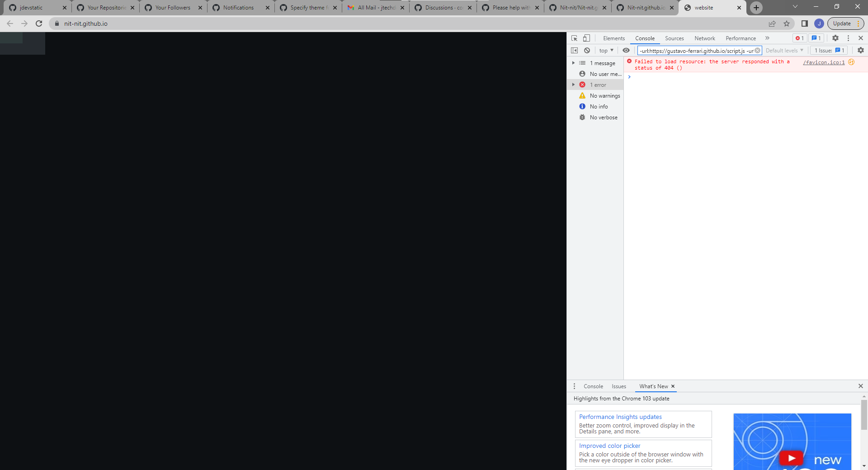
Task: Close the What's New drawer tab
Action: tap(673, 386)
